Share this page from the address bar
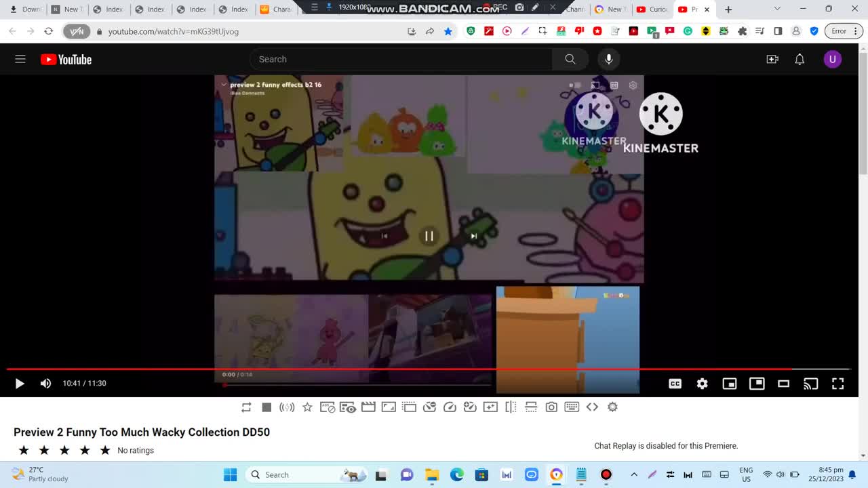 (429, 31)
